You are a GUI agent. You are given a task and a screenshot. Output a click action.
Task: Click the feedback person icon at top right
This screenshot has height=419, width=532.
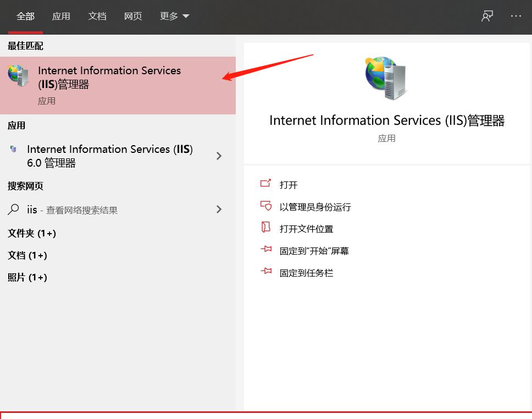[487, 16]
